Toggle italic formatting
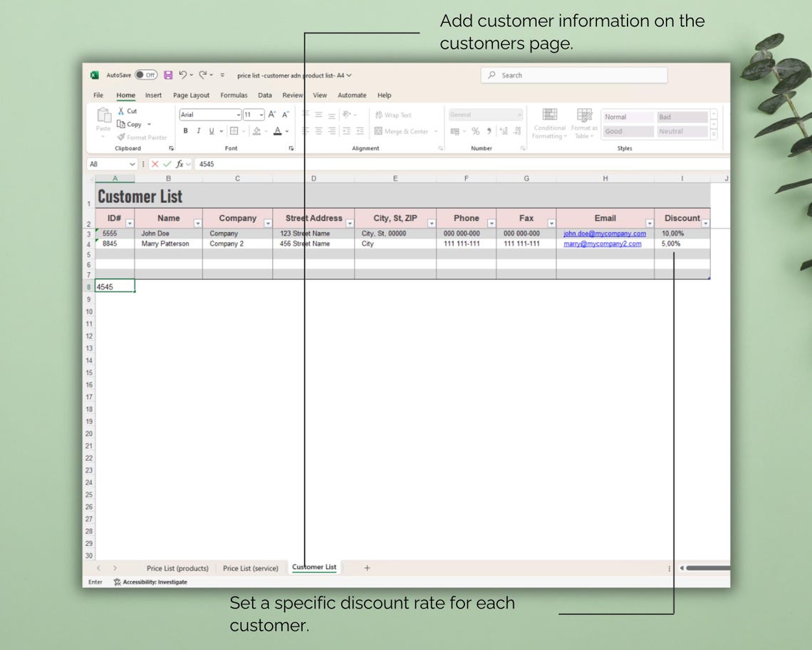The height and width of the screenshot is (650, 812). click(x=198, y=131)
